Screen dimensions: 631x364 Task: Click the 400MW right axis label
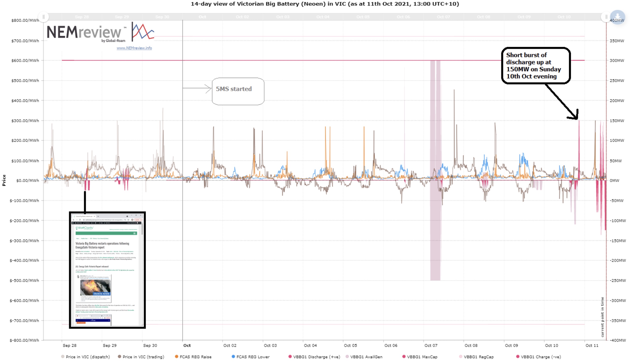pyautogui.click(x=617, y=20)
